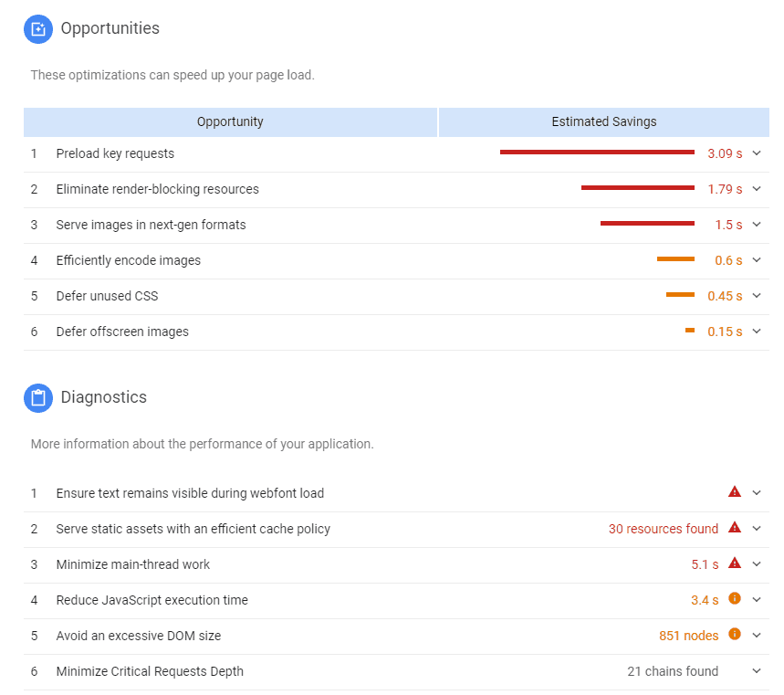This screenshot has width=784, height=695.
Task: Expand Minimize Critical Requests Depth chevron
Action: [x=757, y=671]
